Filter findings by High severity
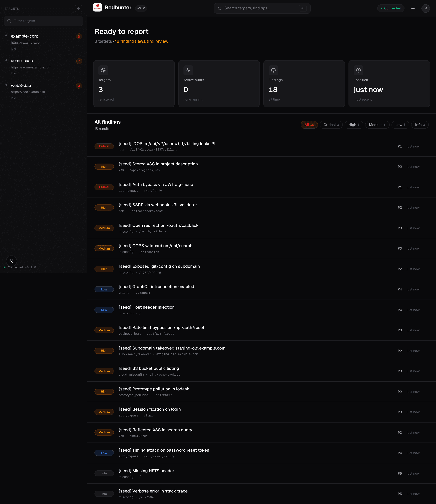The width and height of the screenshot is (436, 504). coord(354,125)
